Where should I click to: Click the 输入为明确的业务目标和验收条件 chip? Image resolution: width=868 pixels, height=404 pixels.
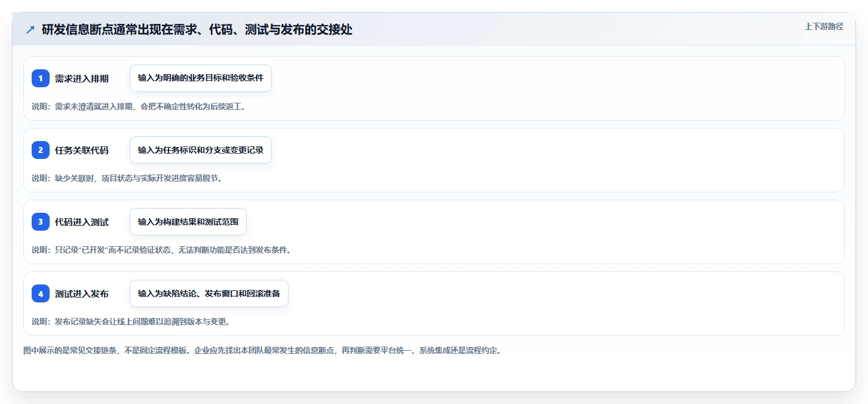pyautogui.click(x=201, y=78)
